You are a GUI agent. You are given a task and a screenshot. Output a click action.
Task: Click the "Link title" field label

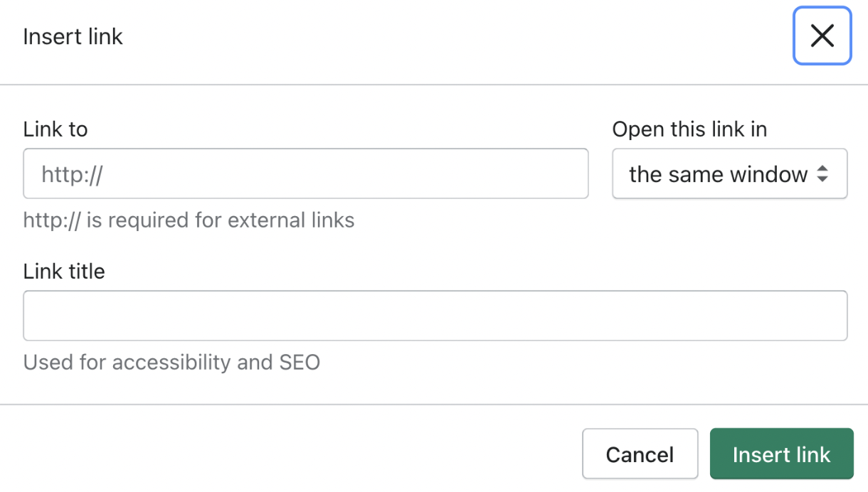tap(64, 272)
